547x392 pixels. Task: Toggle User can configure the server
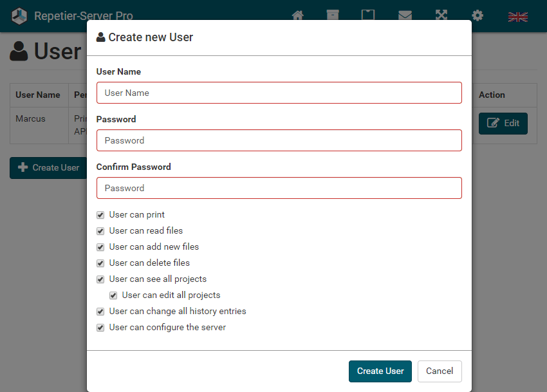click(x=100, y=328)
